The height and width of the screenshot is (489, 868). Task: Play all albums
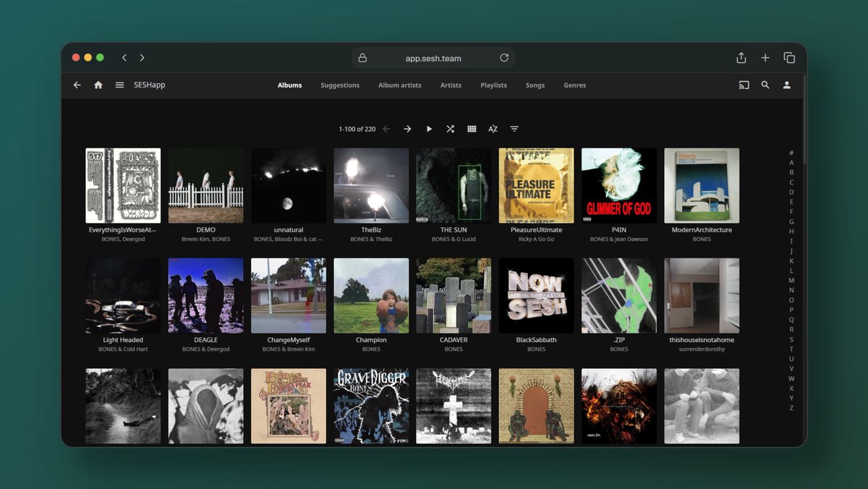point(429,129)
